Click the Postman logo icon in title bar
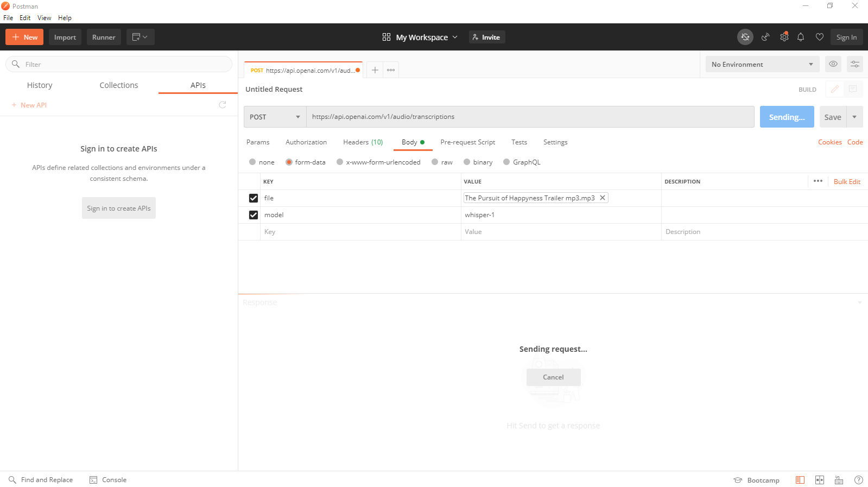868x487 pixels. point(5,6)
